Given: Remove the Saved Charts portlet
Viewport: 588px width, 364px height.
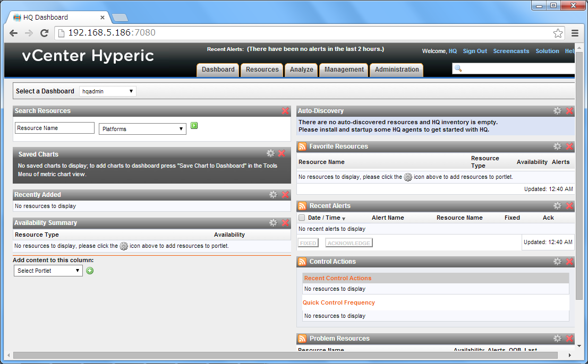Looking at the screenshot, I should pyautogui.click(x=282, y=153).
